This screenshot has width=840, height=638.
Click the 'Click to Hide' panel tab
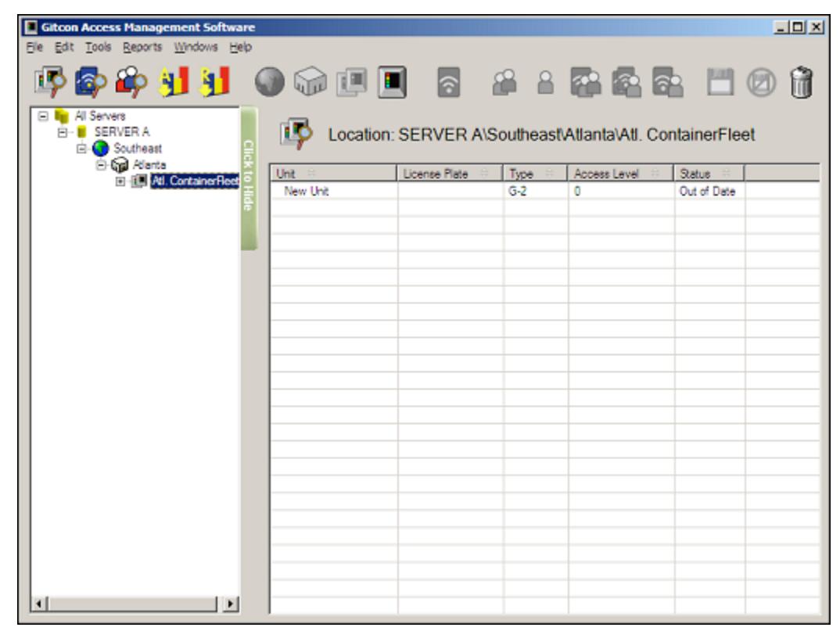tap(249, 177)
